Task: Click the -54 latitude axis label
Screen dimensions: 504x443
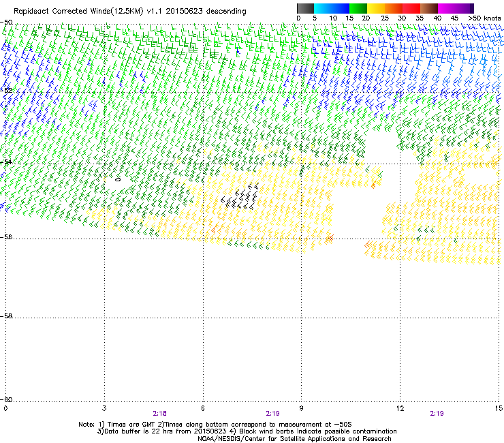Action: pos(6,162)
